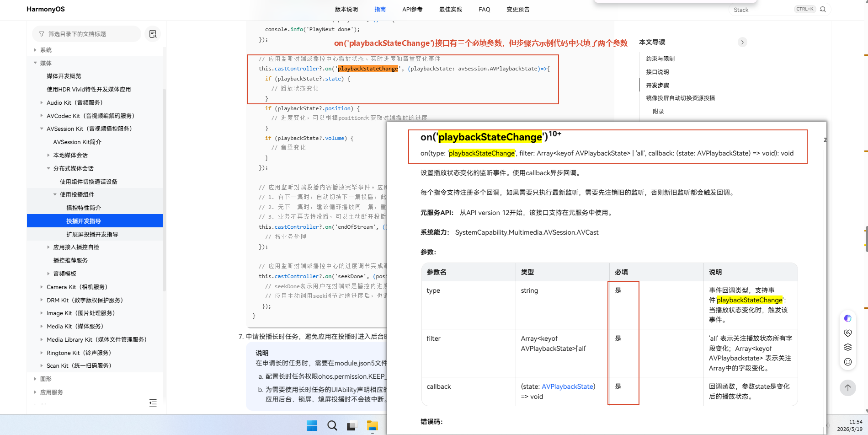Image resolution: width=868 pixels, height=435 pixels.
Task: Click the 筛选目录下的文档标题 filter field
Action: [87, 34]
